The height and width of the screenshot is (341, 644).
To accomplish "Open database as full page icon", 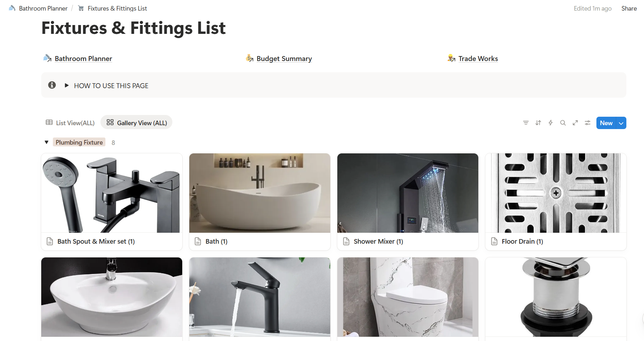I will 575,123.
